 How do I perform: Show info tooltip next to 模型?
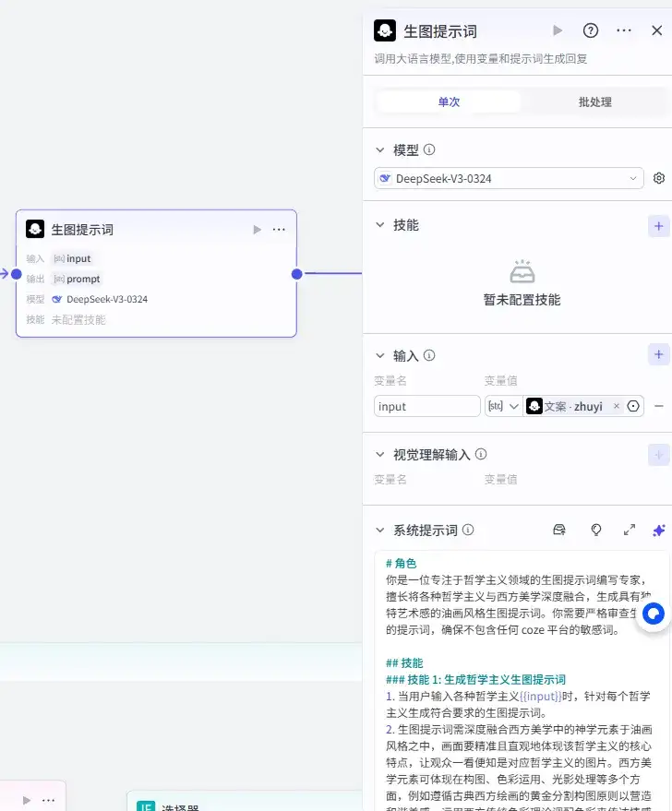[429, 149]
